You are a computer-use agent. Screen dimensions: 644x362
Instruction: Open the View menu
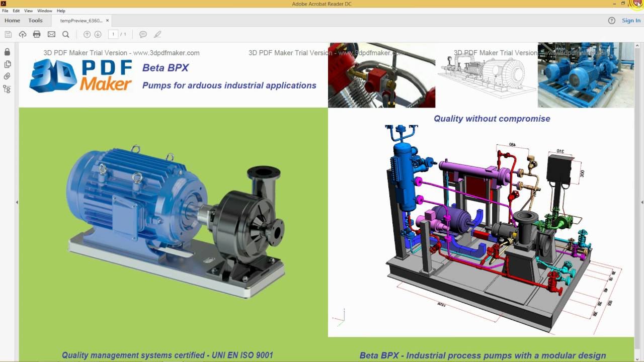[x=29, y=11]
